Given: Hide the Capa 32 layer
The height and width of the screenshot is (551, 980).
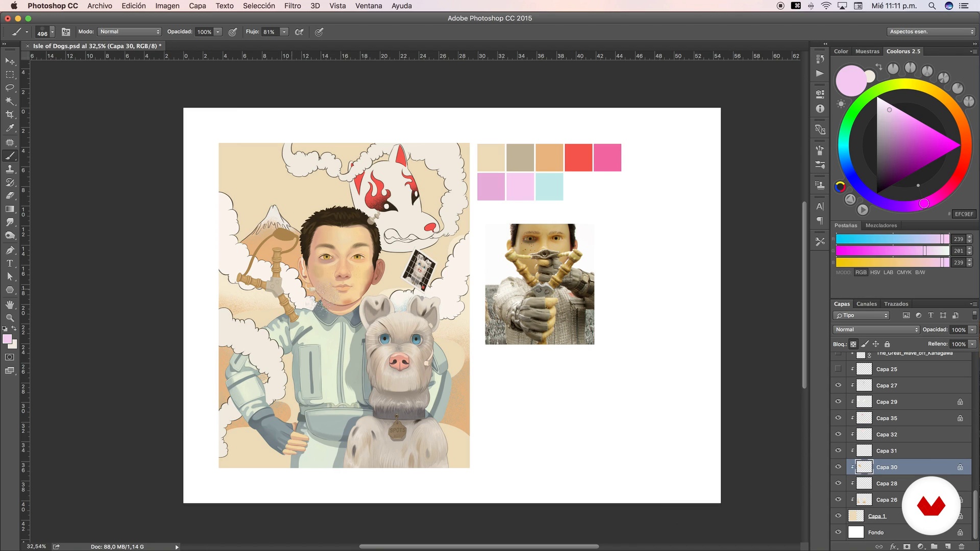Looking at the screenshot, I should tap(838, 434).
